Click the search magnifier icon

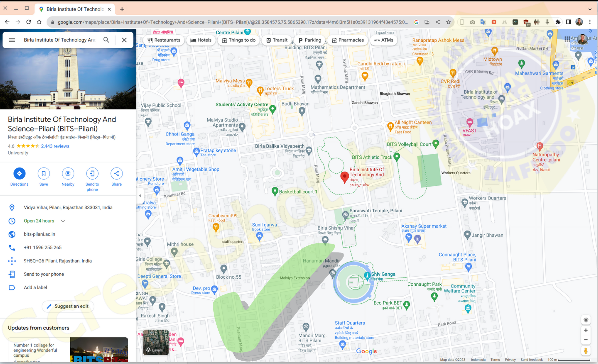[106, 40]
